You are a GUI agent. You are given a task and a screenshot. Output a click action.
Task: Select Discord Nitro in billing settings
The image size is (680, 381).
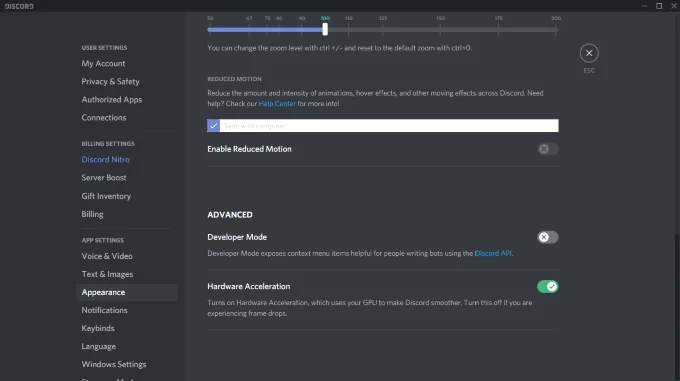click(x=105, y=160)
